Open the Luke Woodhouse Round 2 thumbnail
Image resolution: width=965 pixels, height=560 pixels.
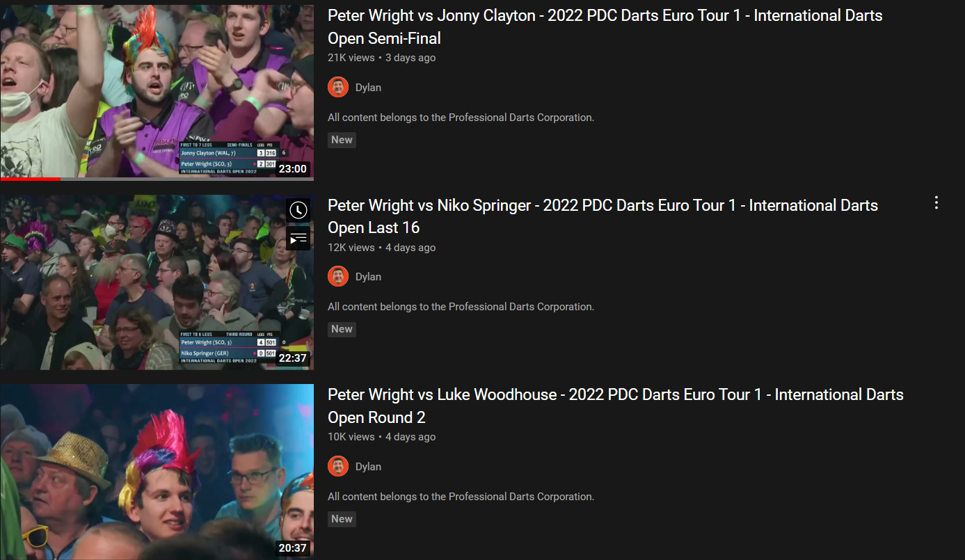pos(157,472)
